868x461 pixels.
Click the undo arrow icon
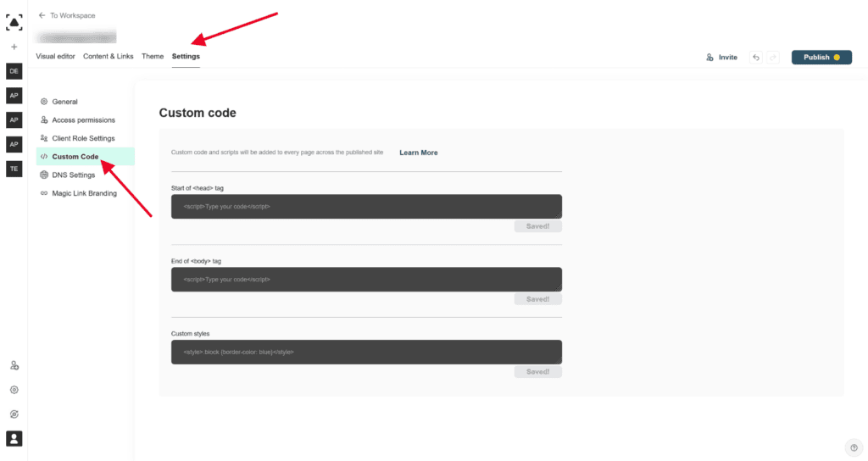(x=756, y=58)
